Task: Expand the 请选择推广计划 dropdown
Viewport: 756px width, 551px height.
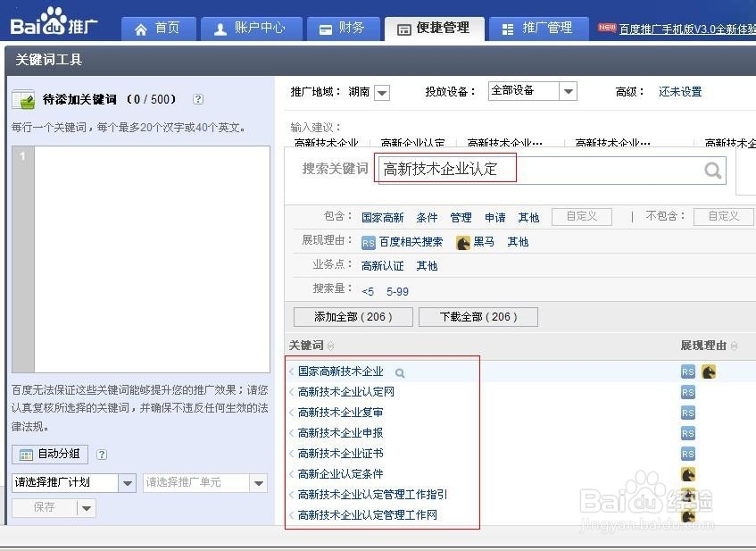Action: pyautogui.click(x=128, y=481)
